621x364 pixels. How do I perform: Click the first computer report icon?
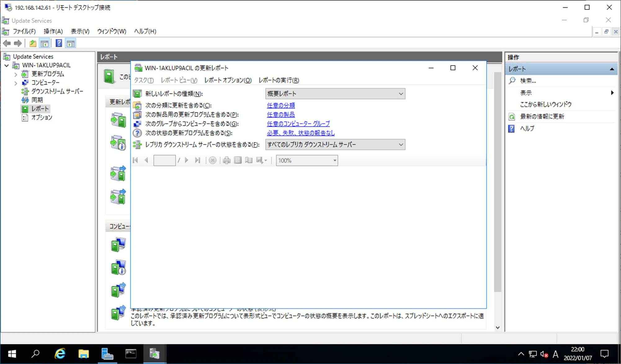point(118,245)
